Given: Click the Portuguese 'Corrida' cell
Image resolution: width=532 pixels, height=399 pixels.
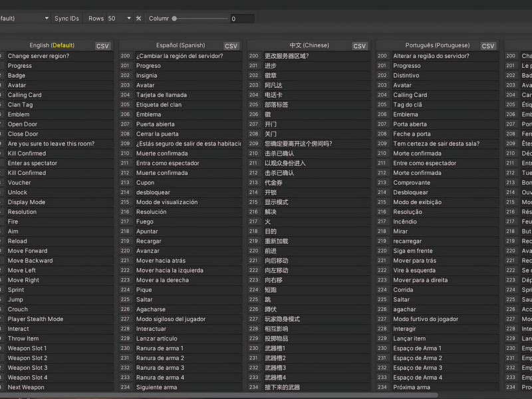Looking at the screenshot, I should point(446,290).
